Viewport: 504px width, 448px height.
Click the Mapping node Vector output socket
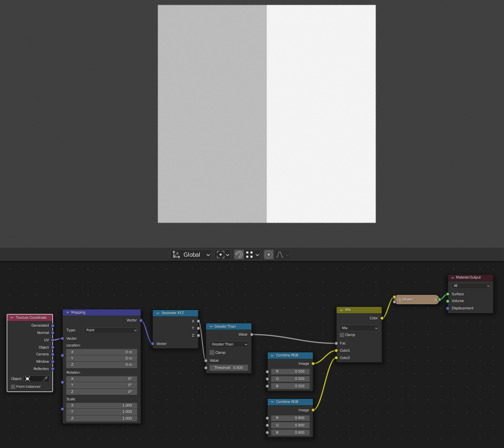[141, 320]
